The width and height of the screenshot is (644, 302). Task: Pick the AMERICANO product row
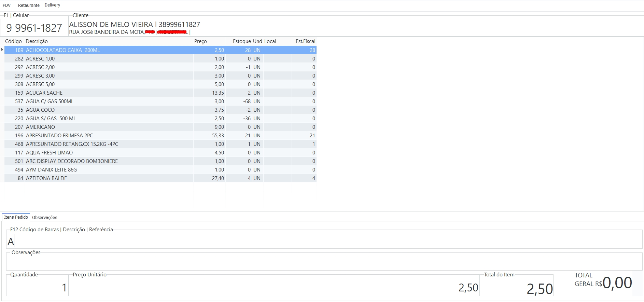coord(40,127)
